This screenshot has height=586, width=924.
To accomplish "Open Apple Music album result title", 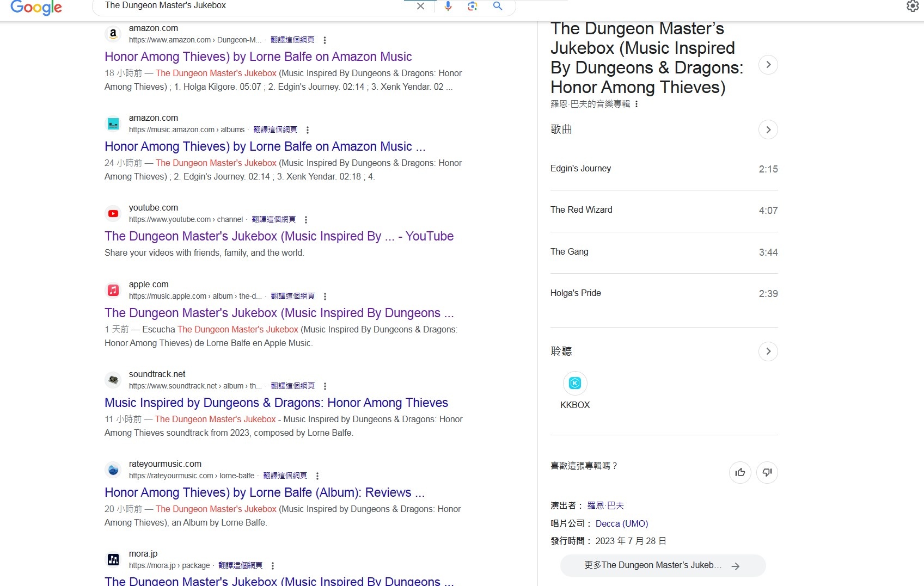I will click(279, 313).
